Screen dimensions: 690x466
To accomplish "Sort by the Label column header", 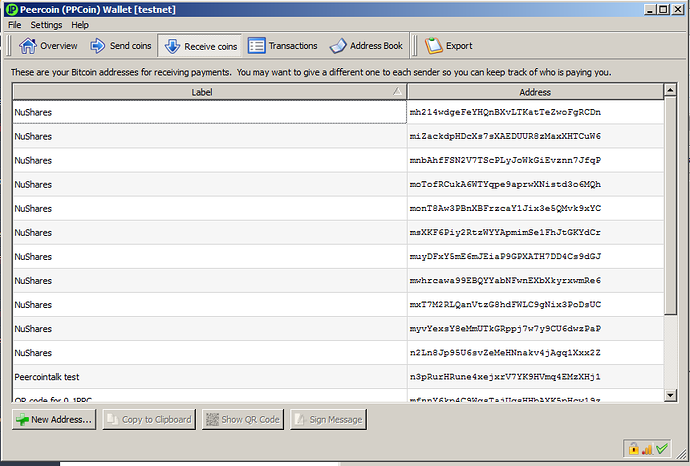I will click(209, 92).
